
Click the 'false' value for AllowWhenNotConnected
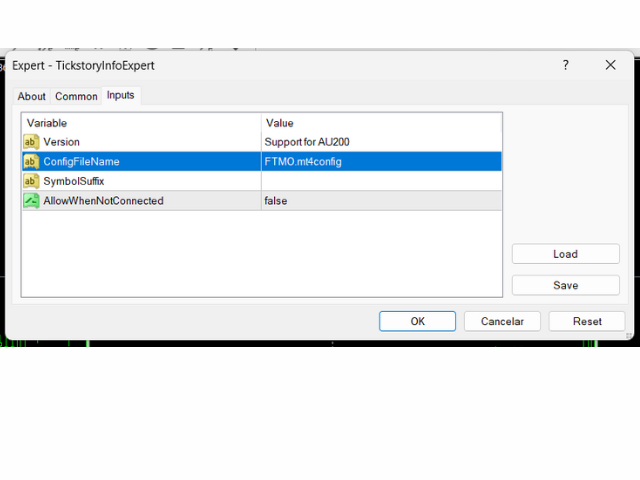point(381,201)
